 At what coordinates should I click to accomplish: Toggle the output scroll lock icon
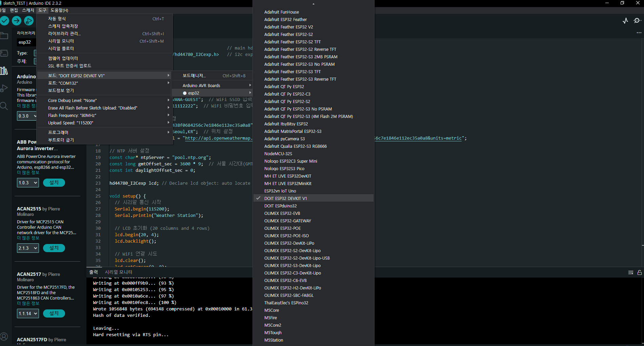tap(640, 272)
